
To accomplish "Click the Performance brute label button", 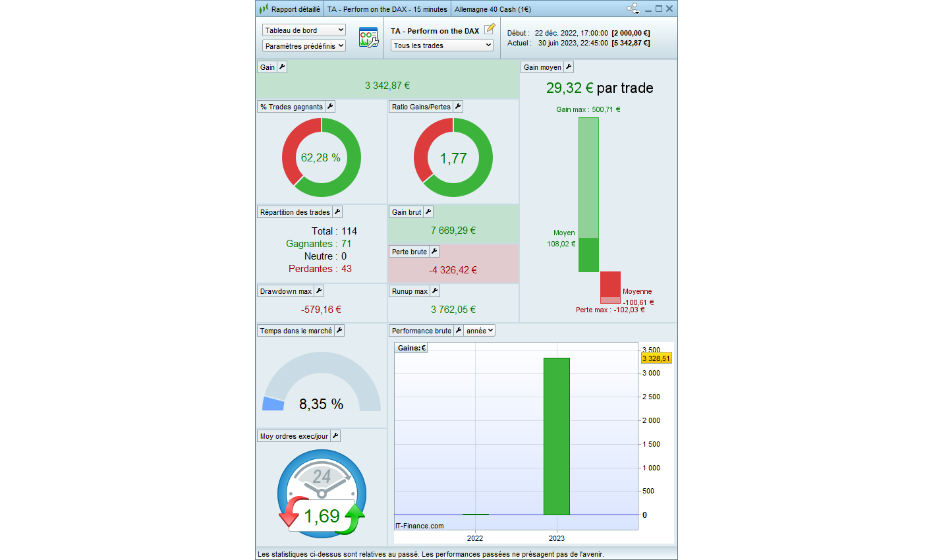I will coord(421,331).
